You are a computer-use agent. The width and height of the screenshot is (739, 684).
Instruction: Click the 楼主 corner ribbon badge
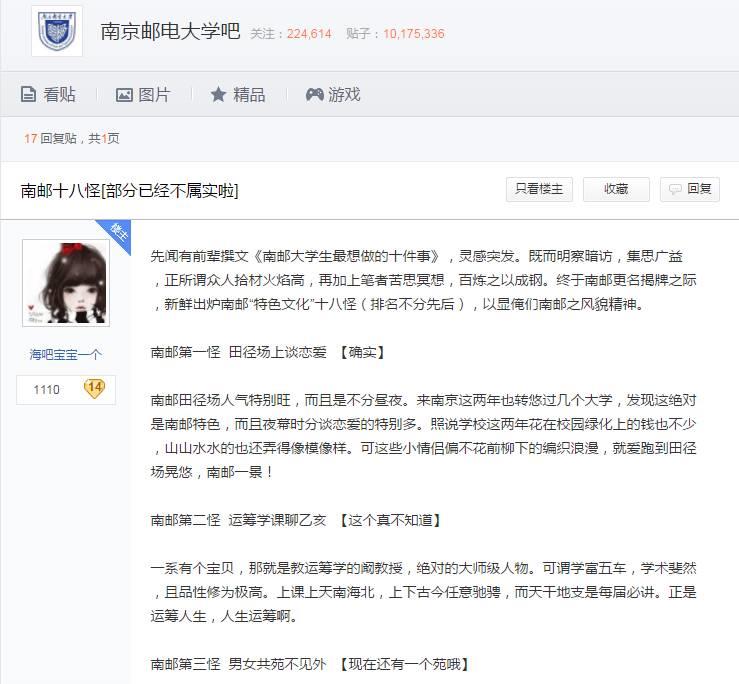pos(117,233)
